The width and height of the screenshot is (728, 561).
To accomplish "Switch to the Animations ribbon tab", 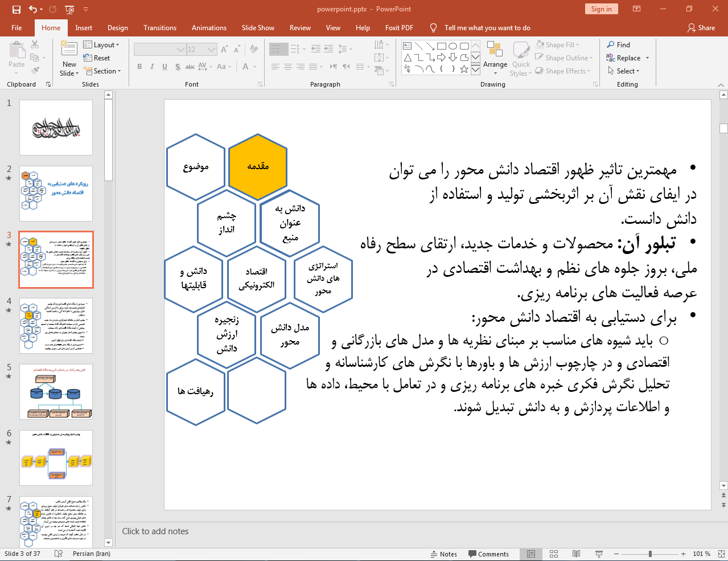I will pyautogui.click(x=209, y=28).
